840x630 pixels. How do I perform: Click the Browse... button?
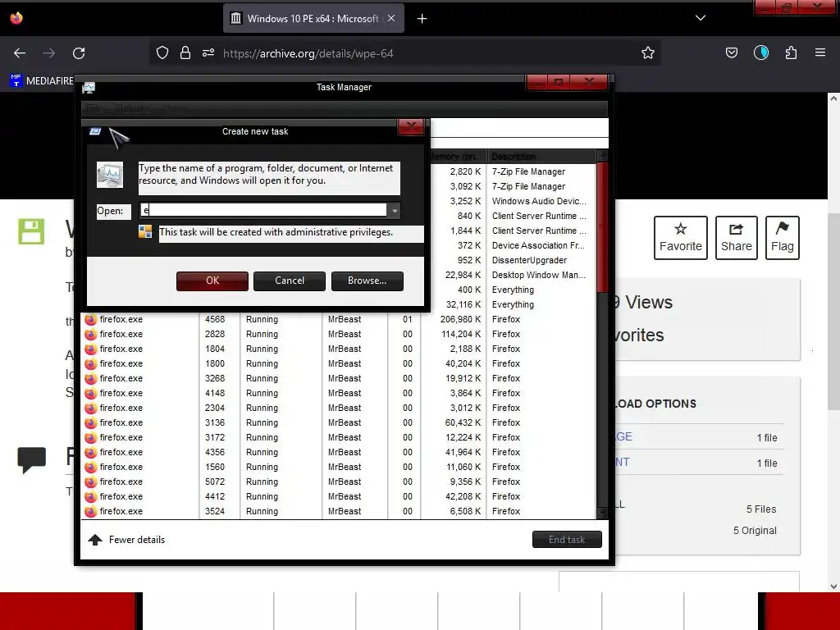tap(367, 281)
